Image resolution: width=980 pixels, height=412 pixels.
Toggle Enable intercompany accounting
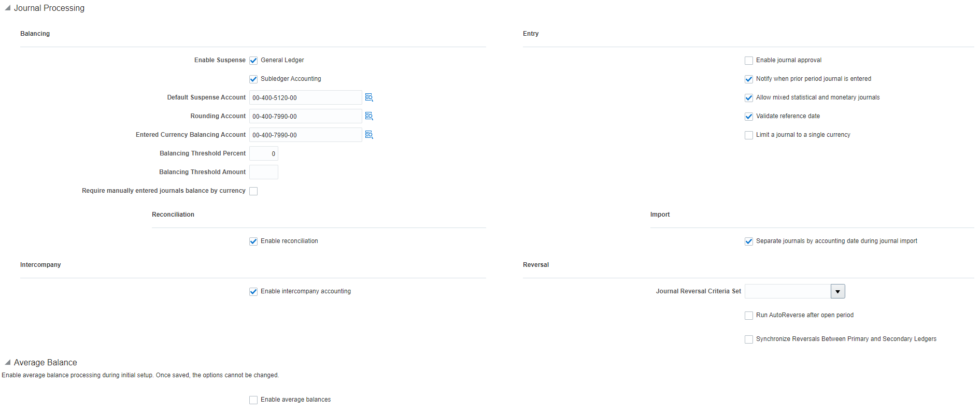(253, 292)
